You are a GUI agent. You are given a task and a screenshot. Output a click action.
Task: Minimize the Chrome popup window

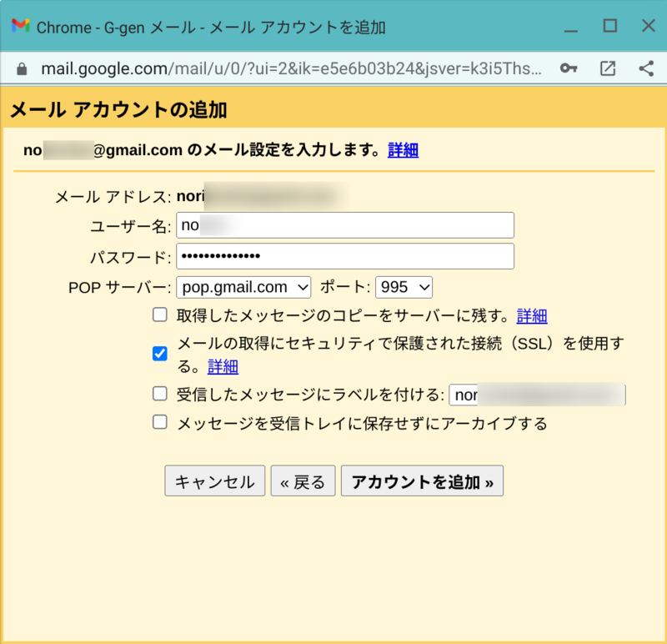(x=571, y=31)
